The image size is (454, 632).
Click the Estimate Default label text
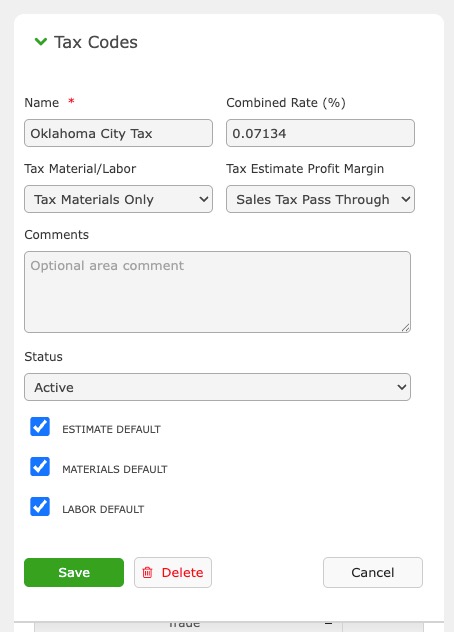tap(111, 429)
